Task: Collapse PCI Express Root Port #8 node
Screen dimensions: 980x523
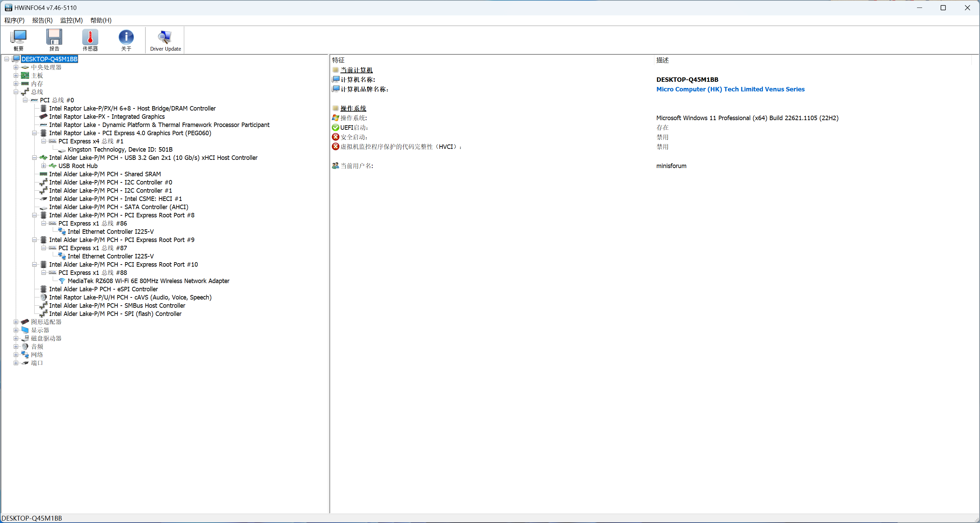Action: point(34,215)
